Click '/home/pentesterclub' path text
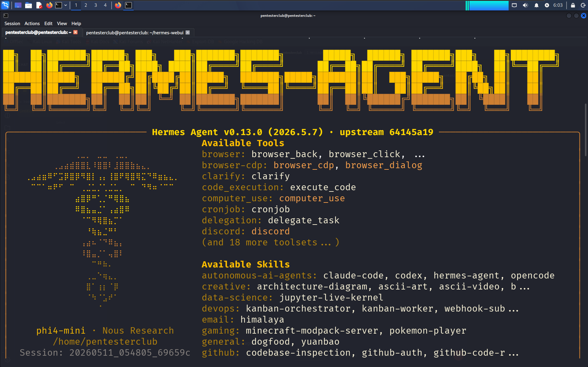 pos(105,342)
